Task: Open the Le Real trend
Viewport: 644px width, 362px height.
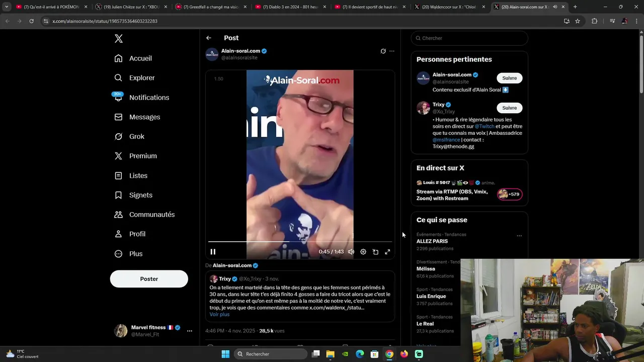Action: coord(425,324)
